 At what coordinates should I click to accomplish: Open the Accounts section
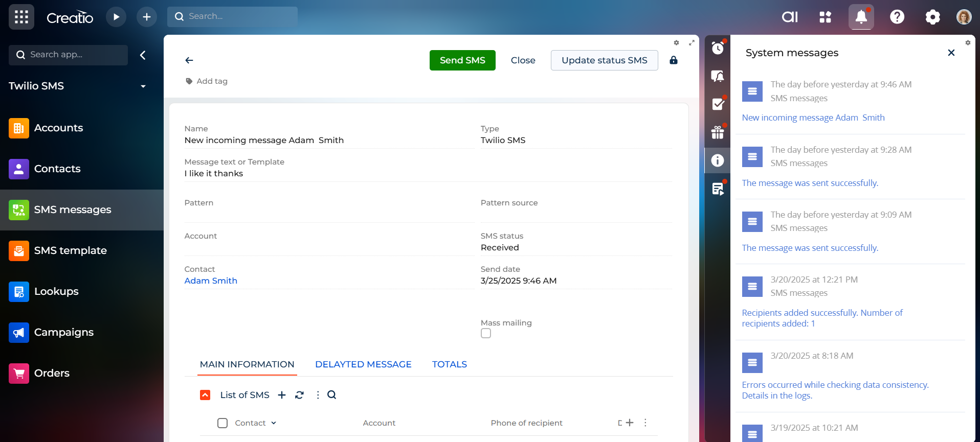82,128
